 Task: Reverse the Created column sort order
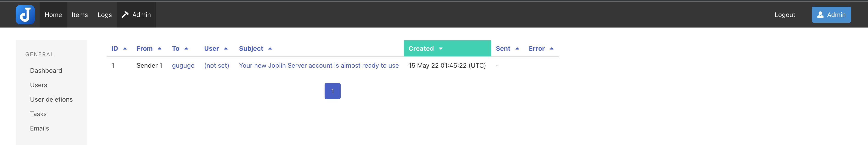[440, 49]
